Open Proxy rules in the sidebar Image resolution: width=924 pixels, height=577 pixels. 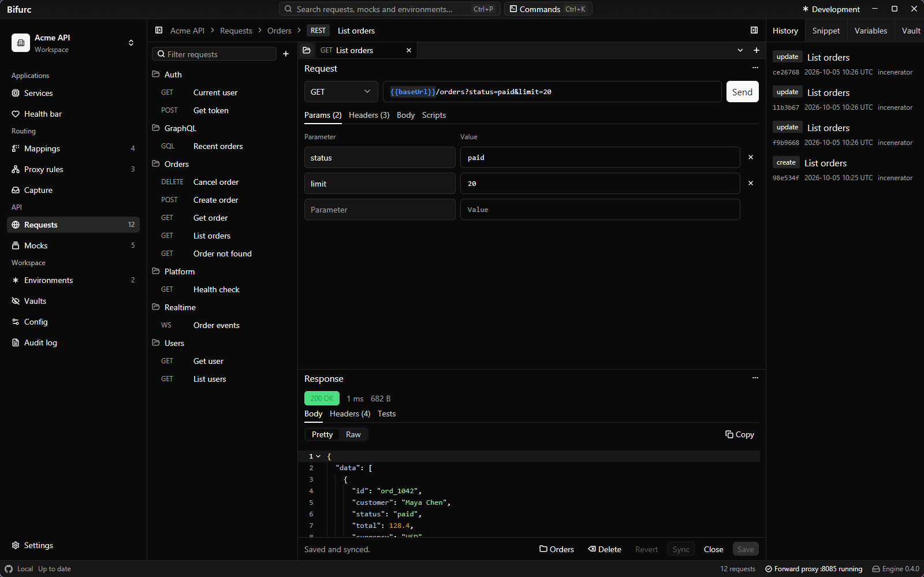73,169
